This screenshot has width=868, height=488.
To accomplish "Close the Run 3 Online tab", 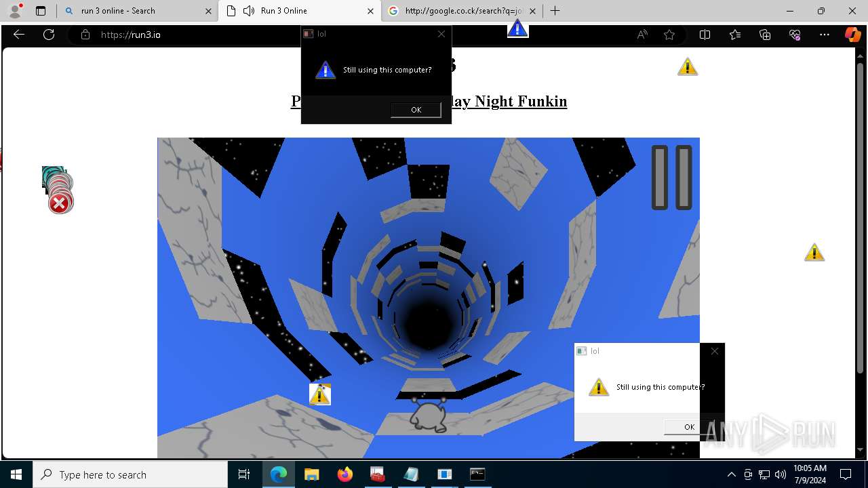I will [x=370, y=11].
